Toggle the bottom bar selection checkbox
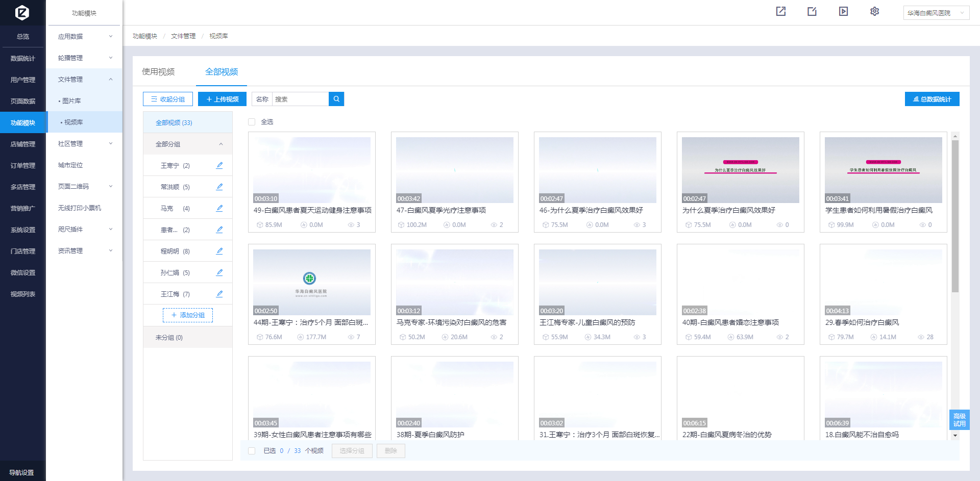This screenshot has width=980, height=481. click(x=252, y=451)
